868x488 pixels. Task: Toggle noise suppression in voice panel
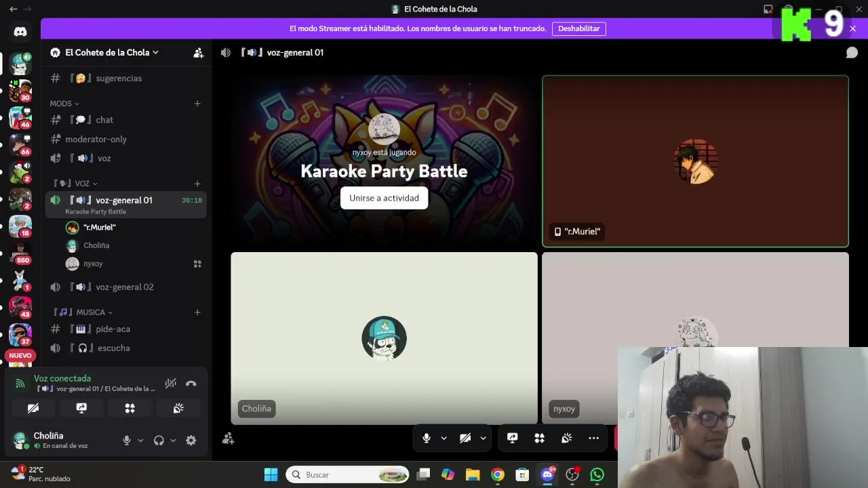pos(171,384)
